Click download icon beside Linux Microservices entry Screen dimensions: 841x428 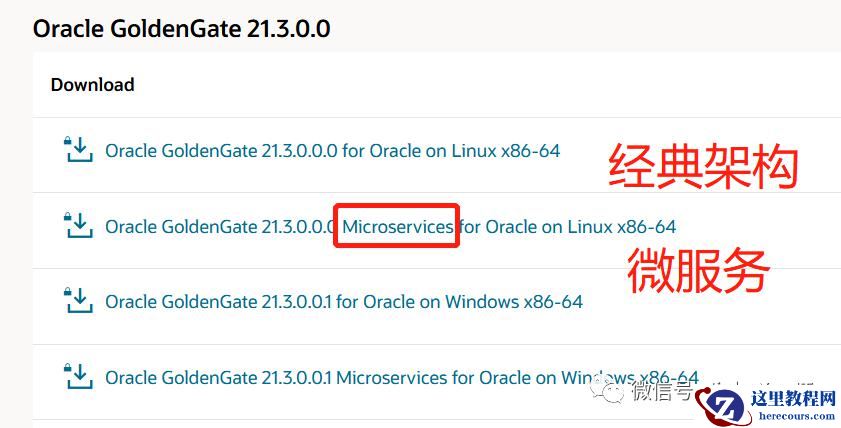[x=79, y=225]
